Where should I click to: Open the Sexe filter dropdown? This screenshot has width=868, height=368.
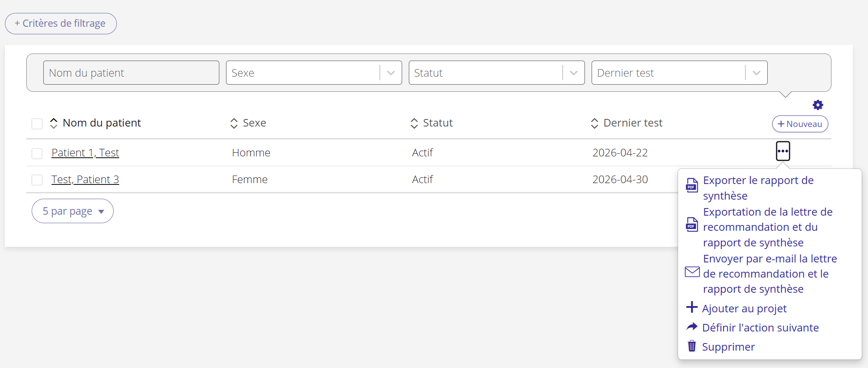coord(314,73)
